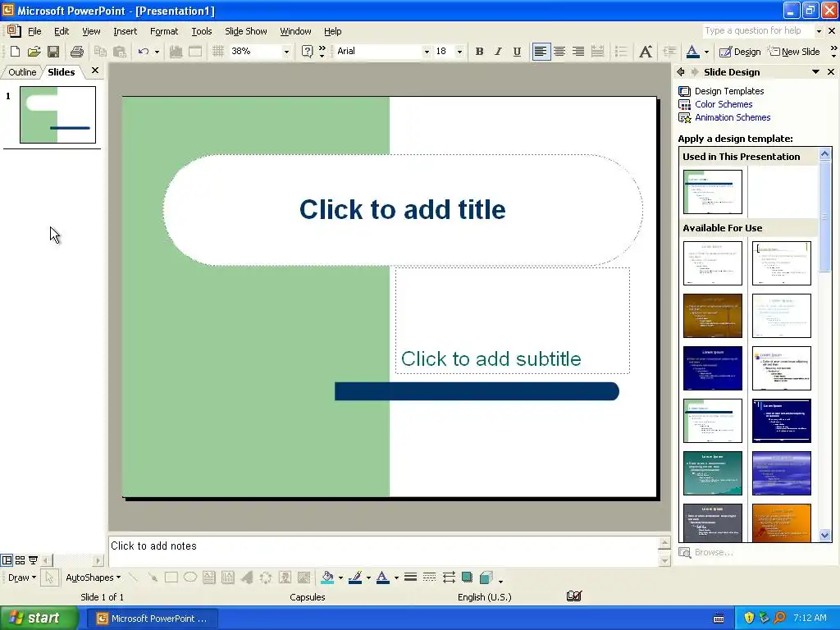Create a new blank presentation icon
840x630 pixels.
click(x=15, y=52)
